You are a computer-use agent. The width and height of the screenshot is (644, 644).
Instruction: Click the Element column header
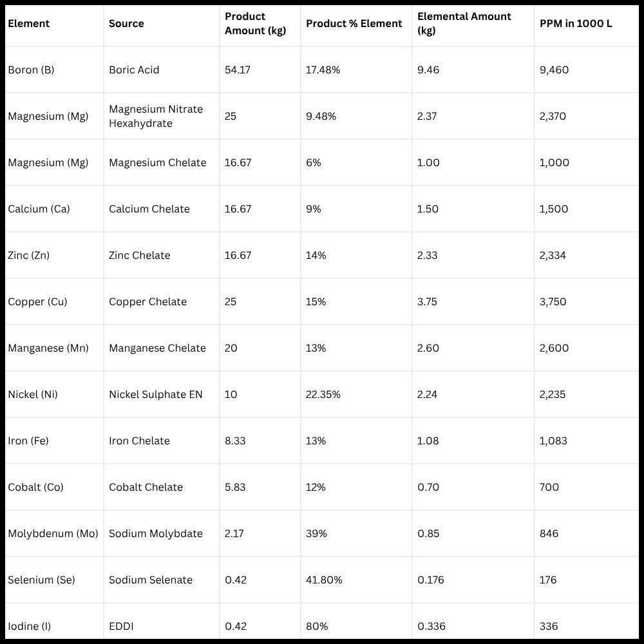tap(29, 24)
